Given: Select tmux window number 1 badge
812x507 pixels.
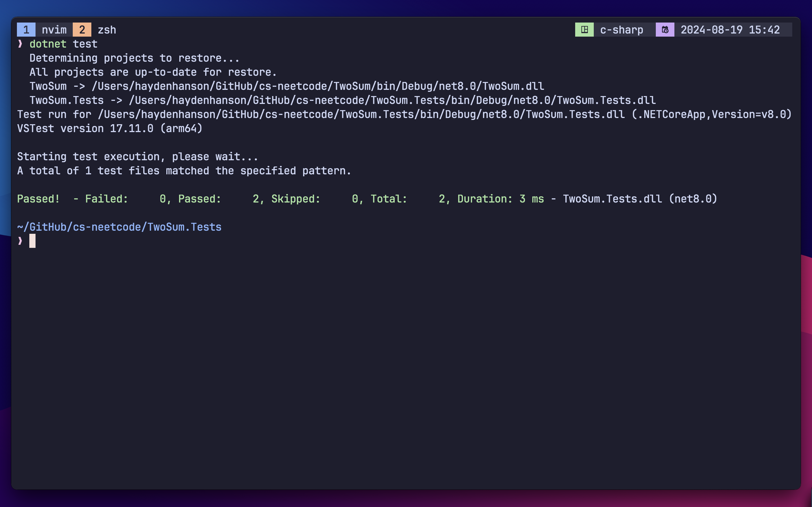Looking at the screenshot, I should coord(26,30).
